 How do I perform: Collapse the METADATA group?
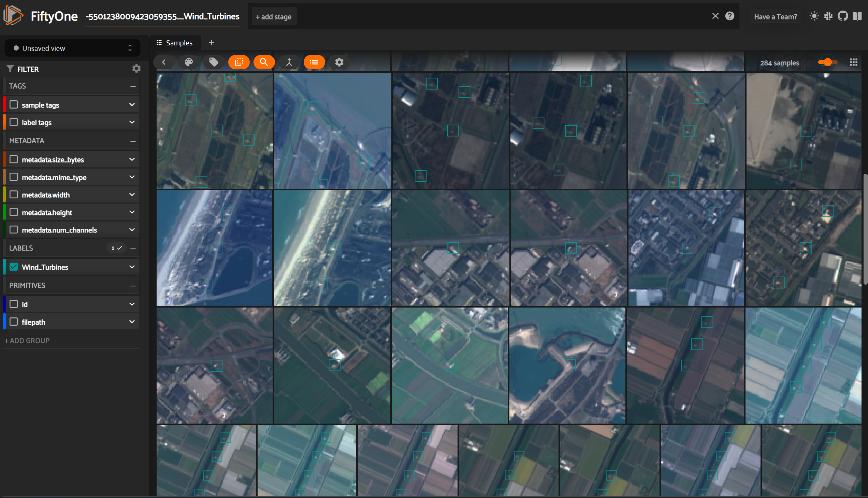133,141
